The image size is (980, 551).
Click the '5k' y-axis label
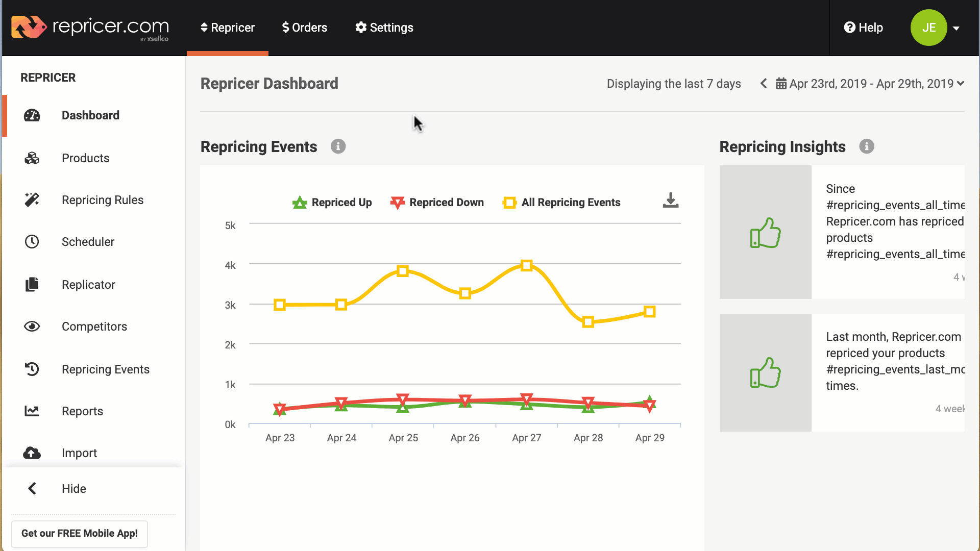[x=230, y=226]
